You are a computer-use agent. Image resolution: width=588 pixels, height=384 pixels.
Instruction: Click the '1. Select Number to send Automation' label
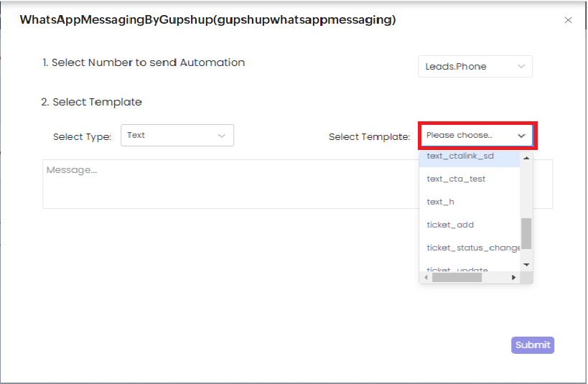click(x=144, y=62)
